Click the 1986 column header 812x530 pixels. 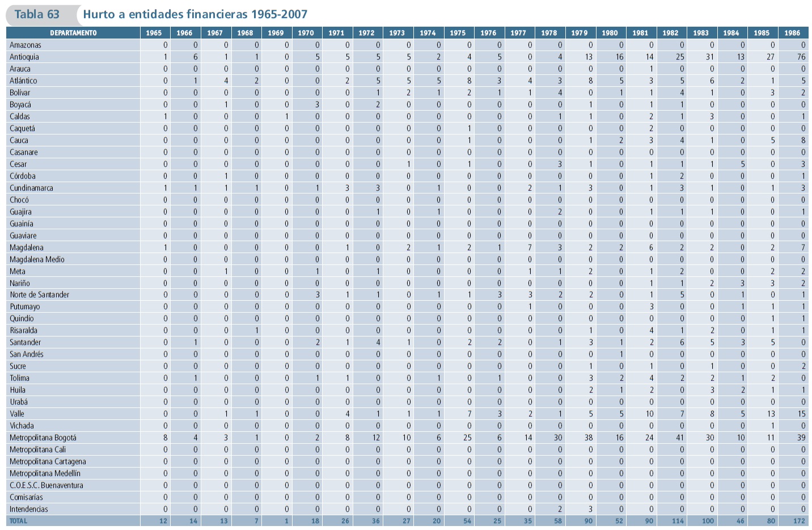coord(792,33)
